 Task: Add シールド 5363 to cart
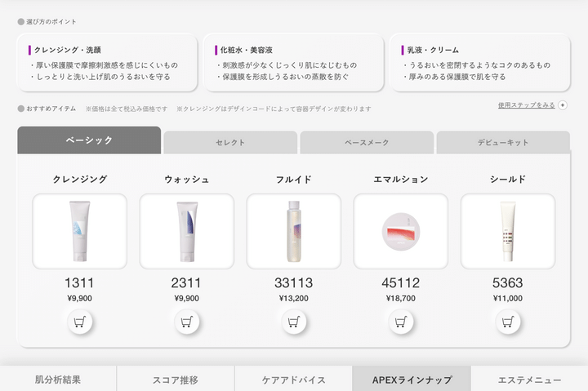tap(507, 322)
